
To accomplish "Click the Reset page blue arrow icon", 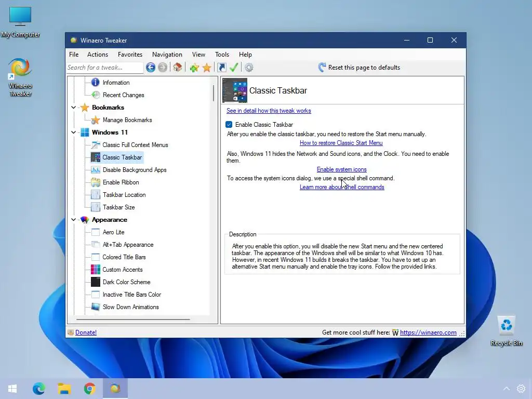I will [x=322, y=67].
